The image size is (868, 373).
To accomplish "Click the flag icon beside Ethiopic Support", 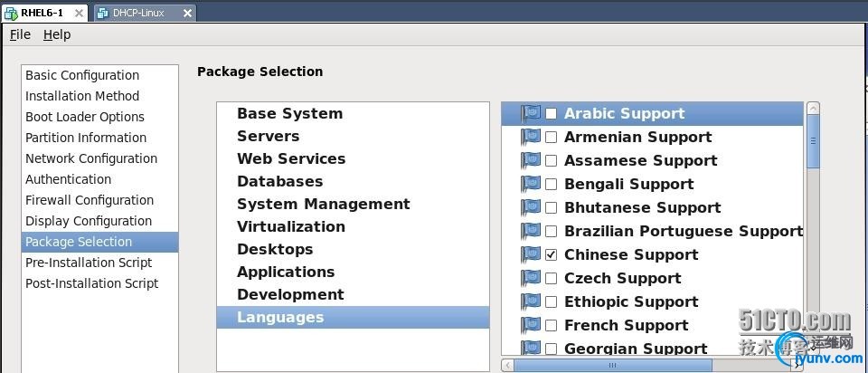I will [531, 301].
